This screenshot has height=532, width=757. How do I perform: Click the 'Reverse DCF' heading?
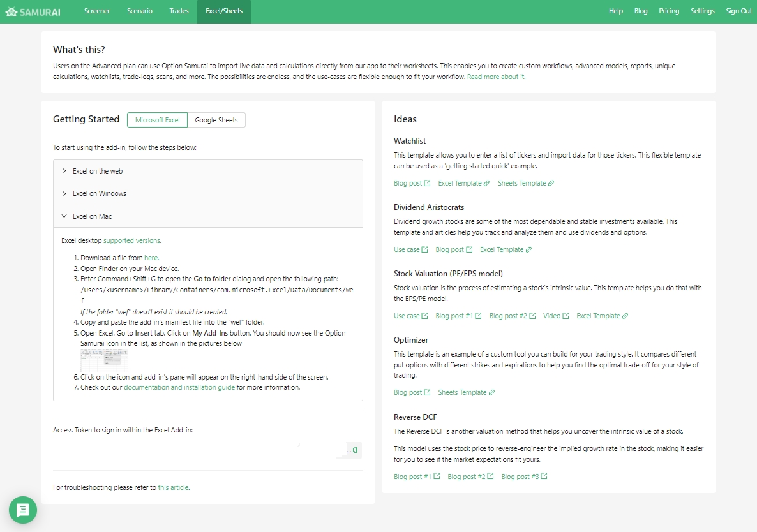point(415,417)
